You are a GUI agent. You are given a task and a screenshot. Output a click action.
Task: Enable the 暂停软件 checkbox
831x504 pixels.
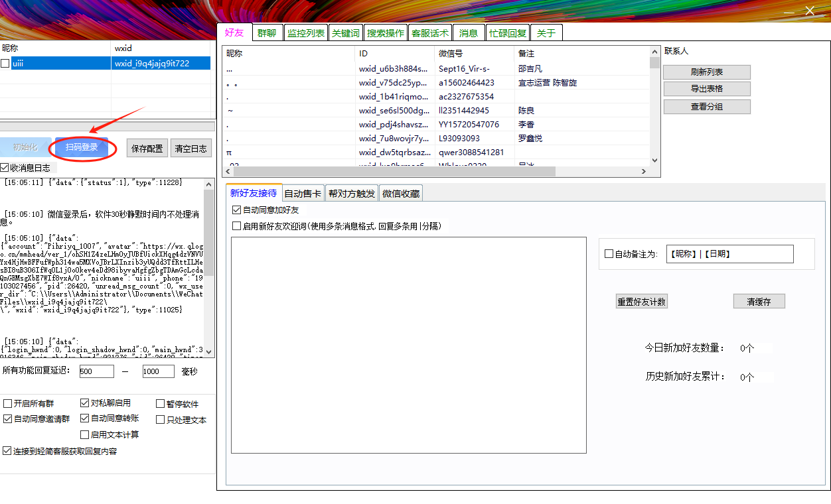pyautogui.click(x=161, y=404)
